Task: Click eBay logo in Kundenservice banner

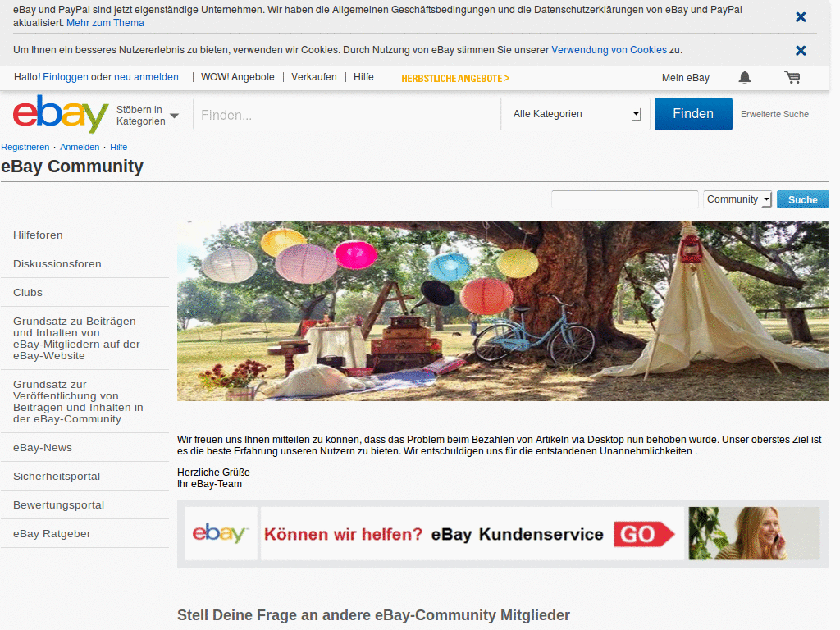Action: coord(221,533)
